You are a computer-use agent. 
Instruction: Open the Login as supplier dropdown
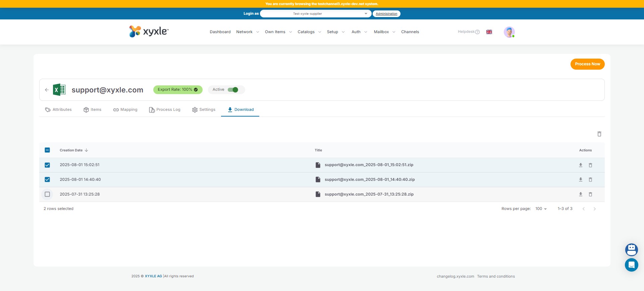(x=315, y=14)
